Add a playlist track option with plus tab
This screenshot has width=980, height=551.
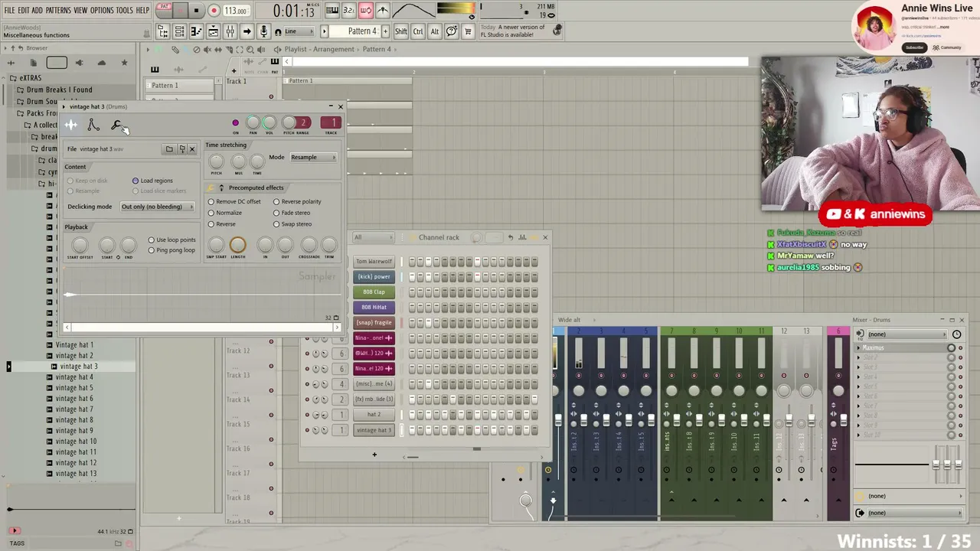[x=234, y=70]
